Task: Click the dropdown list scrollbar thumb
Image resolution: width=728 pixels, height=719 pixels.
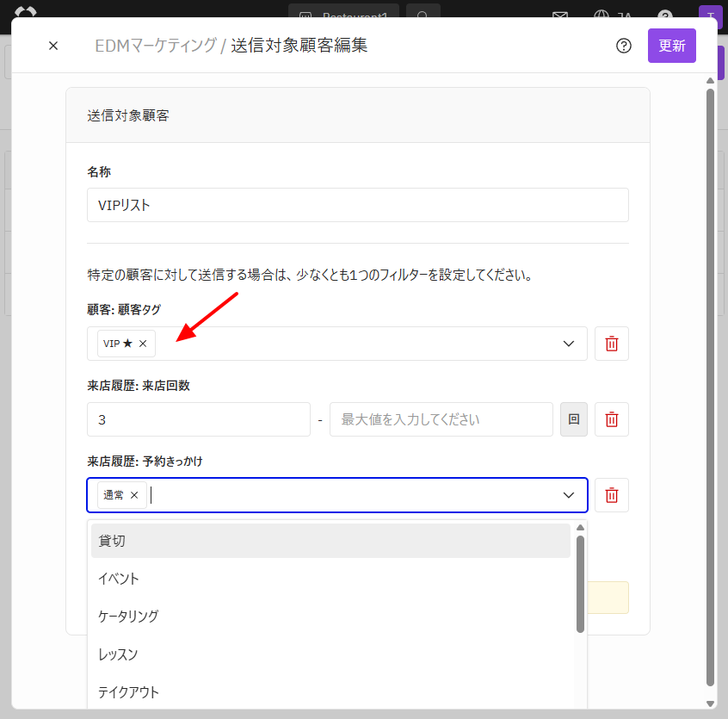Action: click(x=580, y=584)
